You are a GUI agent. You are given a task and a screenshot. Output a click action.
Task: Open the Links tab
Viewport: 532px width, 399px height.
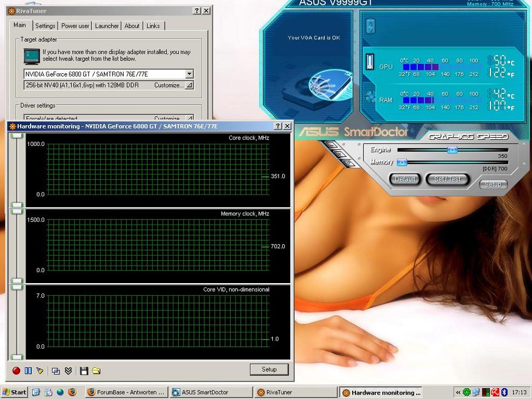pos(153,26)
